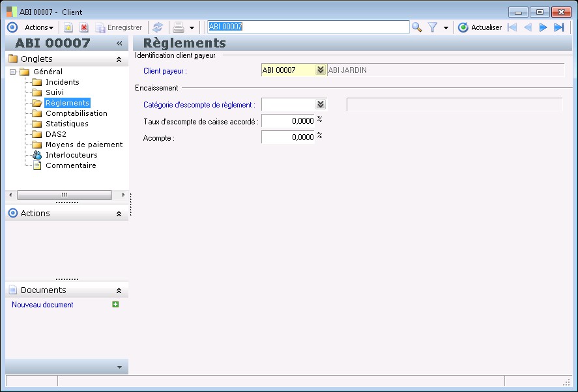Go to first record arrow
578x392 pixels.
click(x=512, y=27)
